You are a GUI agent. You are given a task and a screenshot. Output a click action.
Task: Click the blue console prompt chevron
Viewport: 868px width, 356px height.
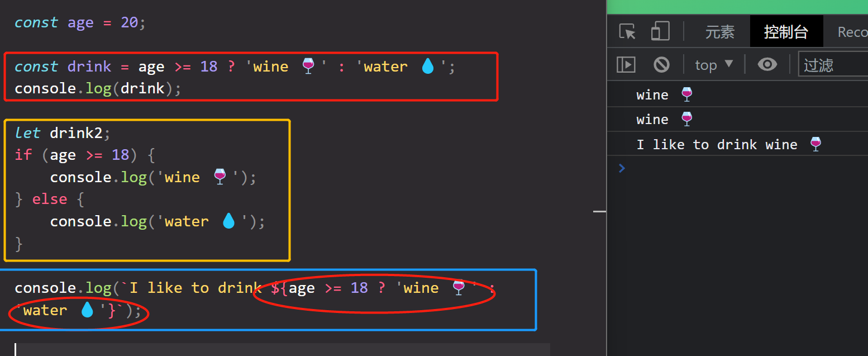(622, 168)
